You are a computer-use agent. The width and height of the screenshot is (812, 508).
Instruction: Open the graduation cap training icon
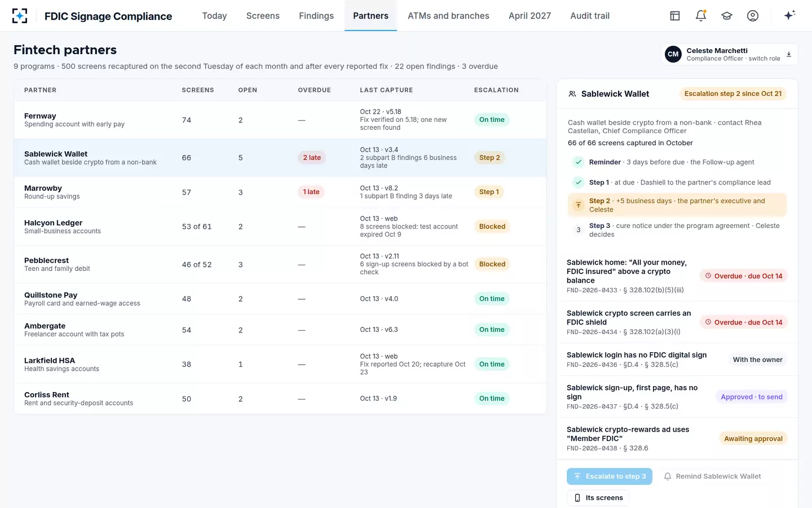point(727,16)
